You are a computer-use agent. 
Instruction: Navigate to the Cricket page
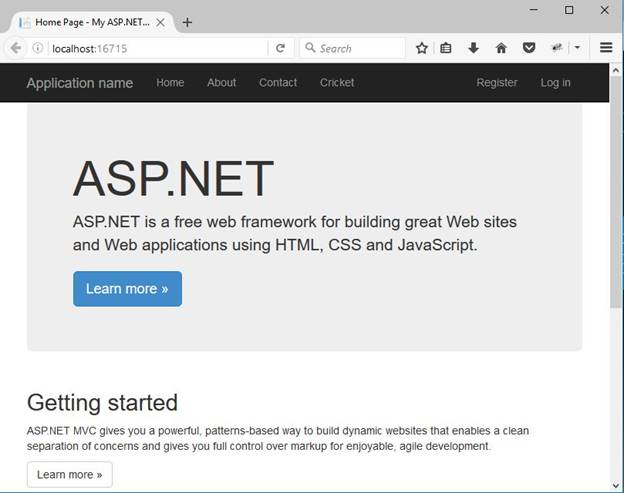click(x=337, y=82)
